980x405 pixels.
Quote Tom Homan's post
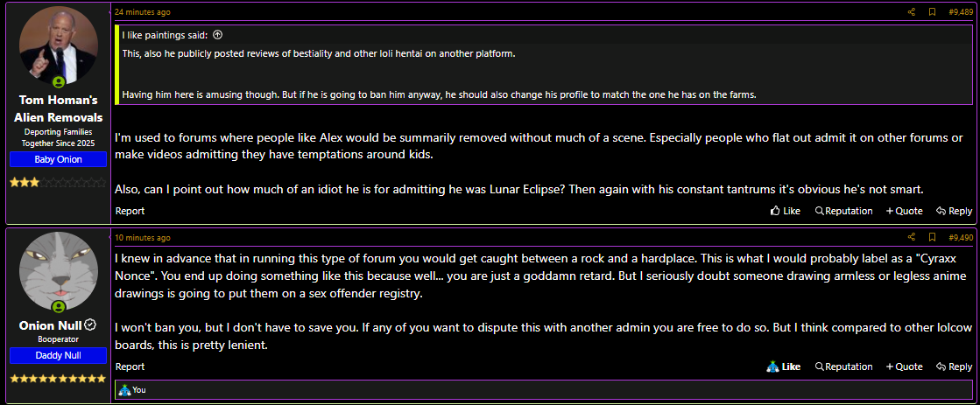(905, 211)
